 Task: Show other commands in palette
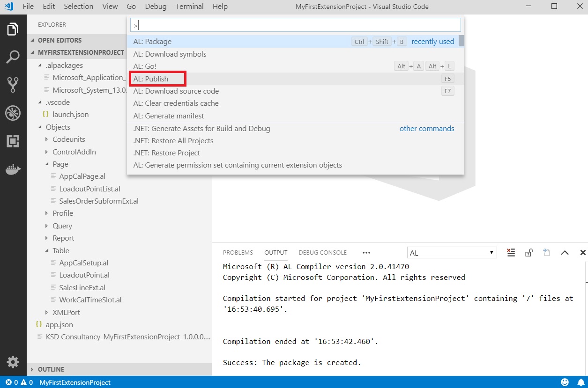[427, 128]
